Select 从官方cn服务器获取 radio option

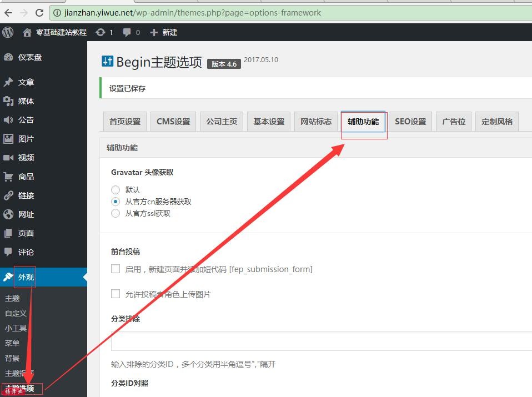click(116, 202)
